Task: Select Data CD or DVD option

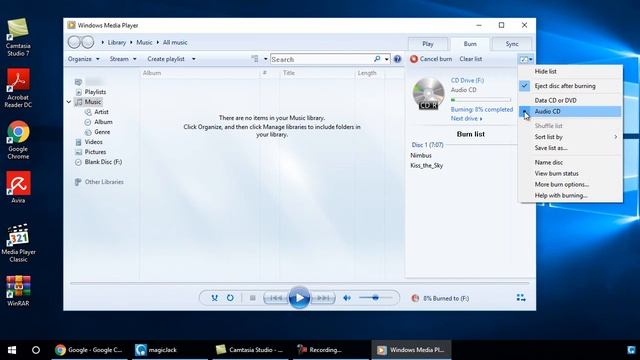Action: (x=570, y=100)
